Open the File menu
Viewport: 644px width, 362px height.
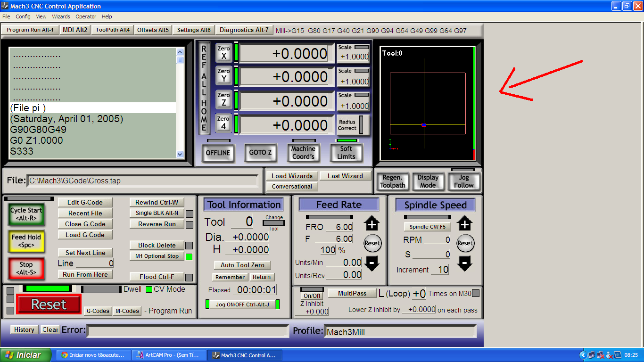[6, 16]
